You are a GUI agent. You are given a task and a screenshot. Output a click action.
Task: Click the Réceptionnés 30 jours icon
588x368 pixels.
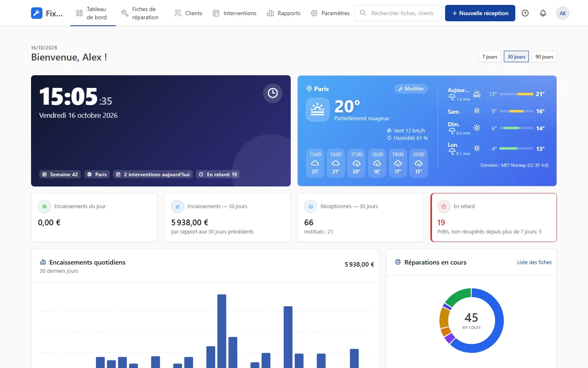[x=311, y=206]
